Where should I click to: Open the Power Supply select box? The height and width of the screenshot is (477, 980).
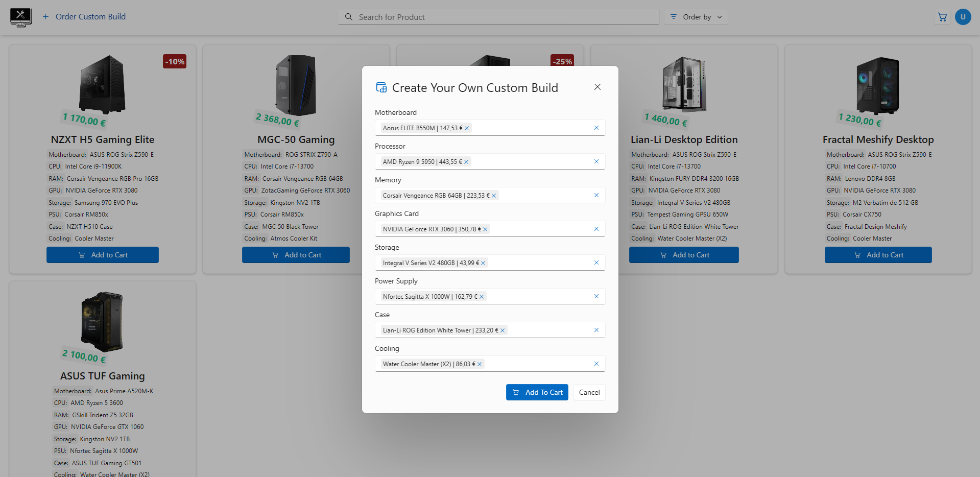(490, 296)
